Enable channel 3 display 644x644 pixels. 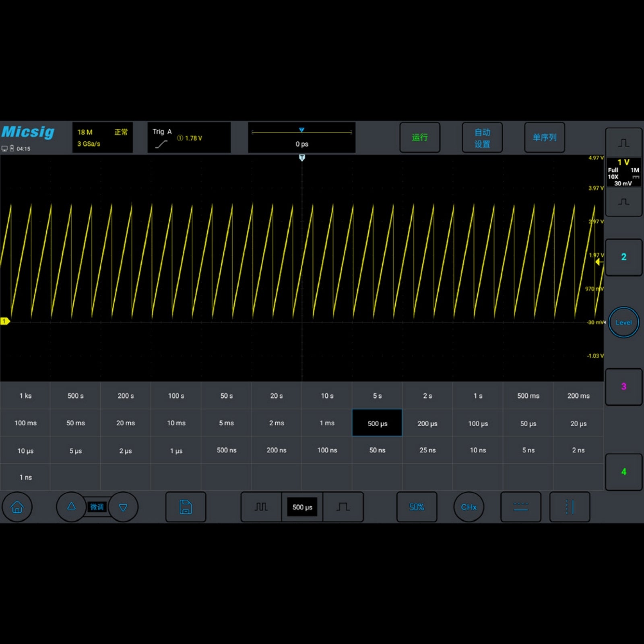click(x=623, y=386)
